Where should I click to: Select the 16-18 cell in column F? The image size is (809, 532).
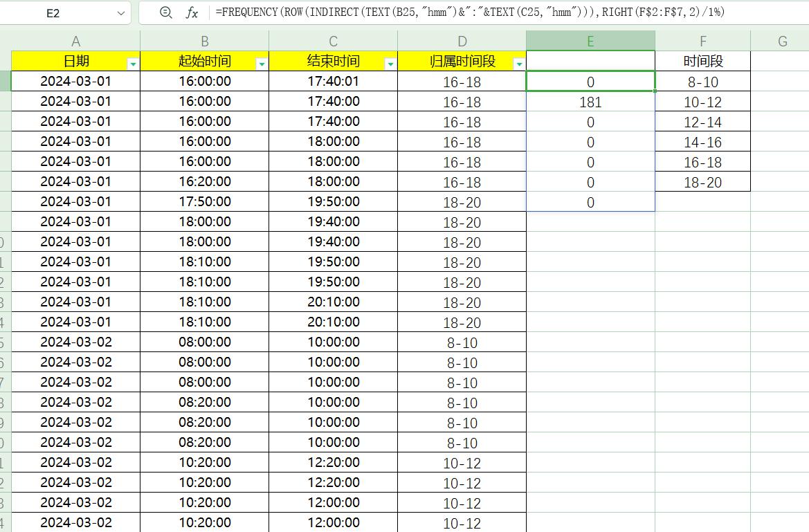702,162
